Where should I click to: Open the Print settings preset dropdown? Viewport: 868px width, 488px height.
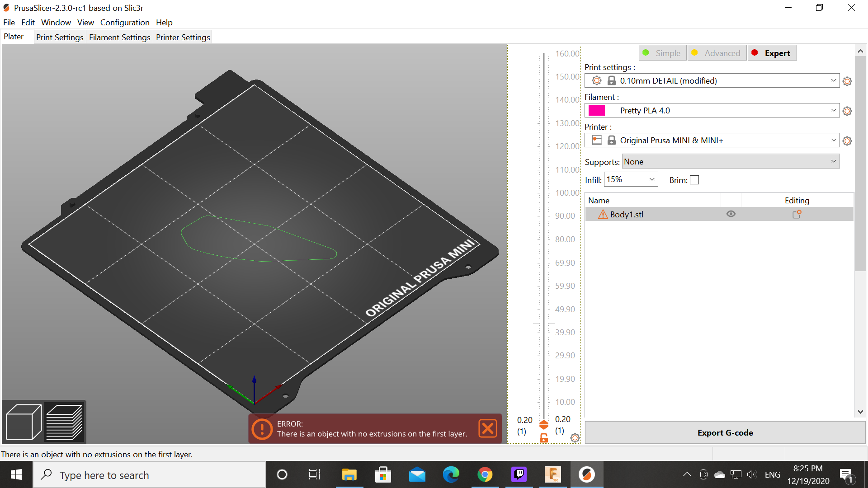tap(712, 81)
